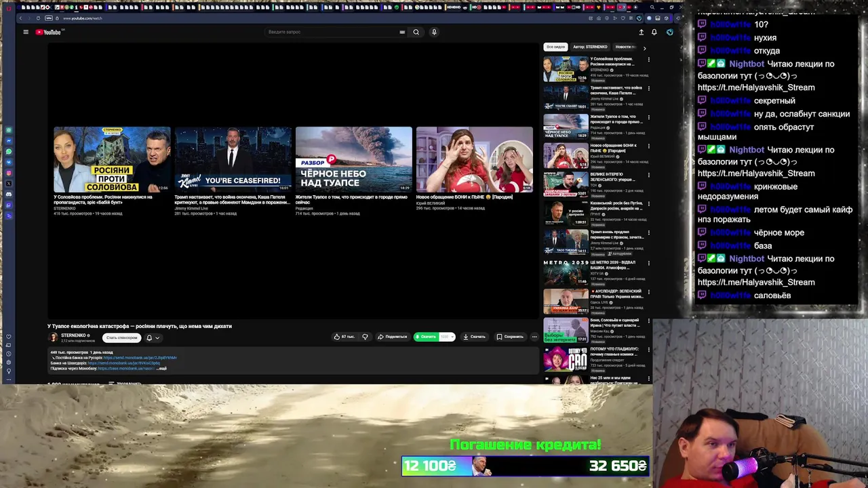Open the heart bookmarks icon in Opera sidebar
The image size is (868, 488).
pyautogui.click(x=9, y=337)
